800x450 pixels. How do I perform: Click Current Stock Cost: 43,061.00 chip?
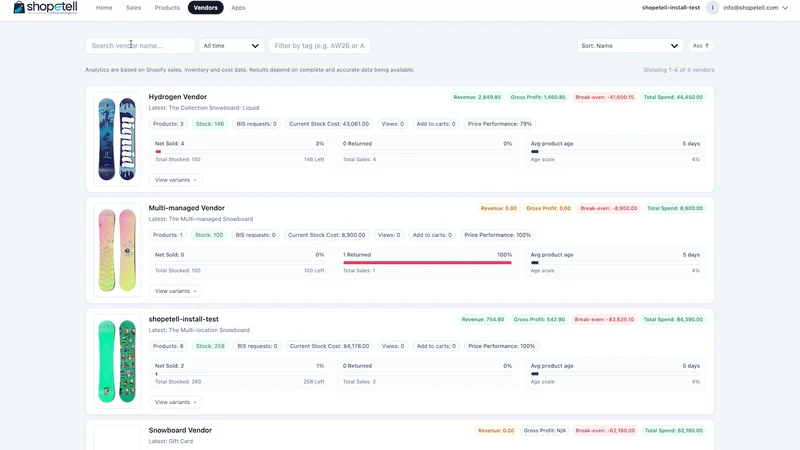tap(329, 124)
